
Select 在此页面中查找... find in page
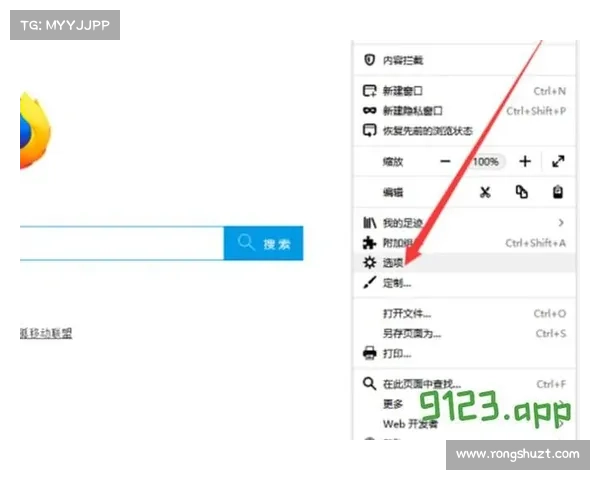464,384
